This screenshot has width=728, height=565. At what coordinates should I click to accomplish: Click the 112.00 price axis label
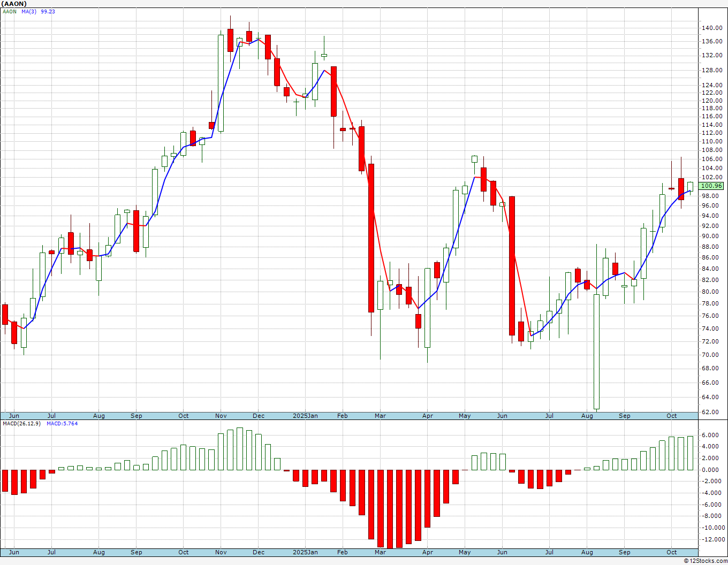(711, 133)
